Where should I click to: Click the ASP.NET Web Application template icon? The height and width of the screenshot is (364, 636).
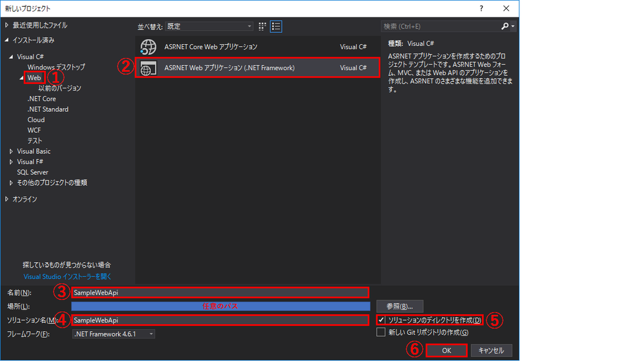[148, 68]
